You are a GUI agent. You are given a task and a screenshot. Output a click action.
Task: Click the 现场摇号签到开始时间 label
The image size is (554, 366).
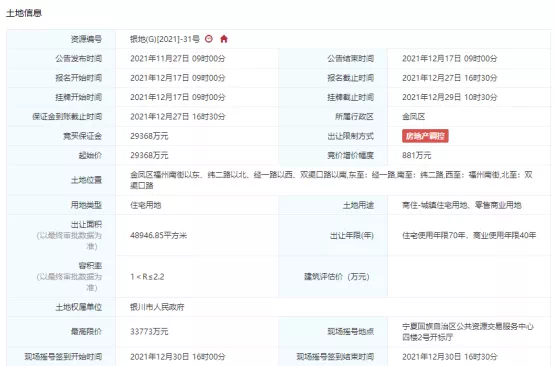coord(63,356)
